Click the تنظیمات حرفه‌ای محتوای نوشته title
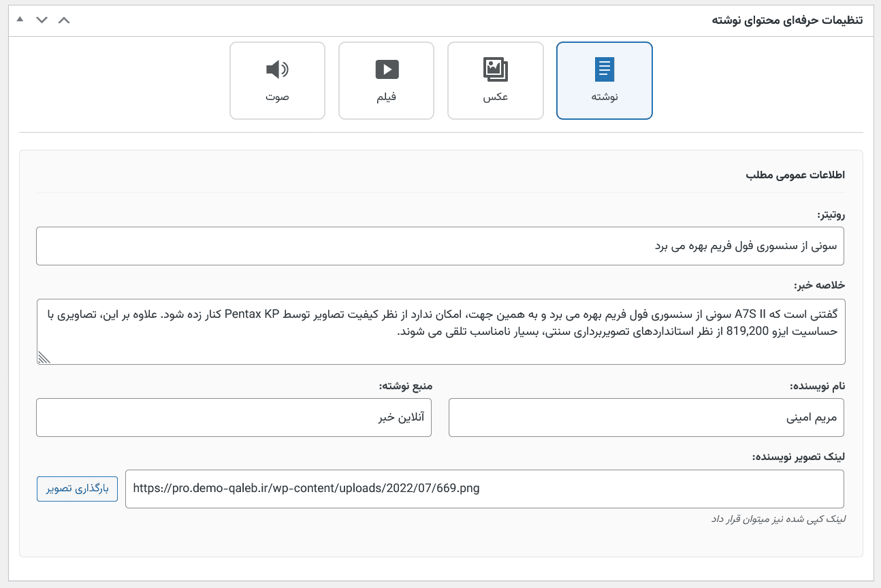The width and height of the screenshot is (881, 588). [x=787, y=20]
